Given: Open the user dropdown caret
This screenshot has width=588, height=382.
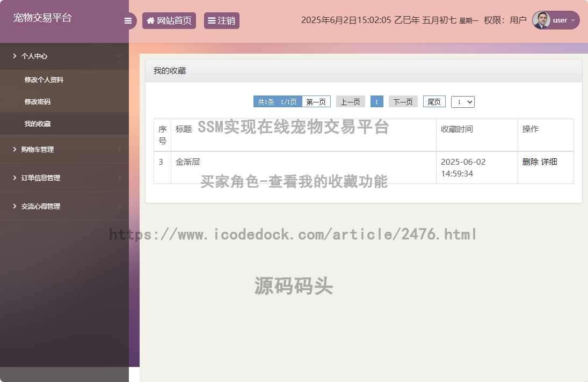Looking at the screenshot, I should click(573, 20).
